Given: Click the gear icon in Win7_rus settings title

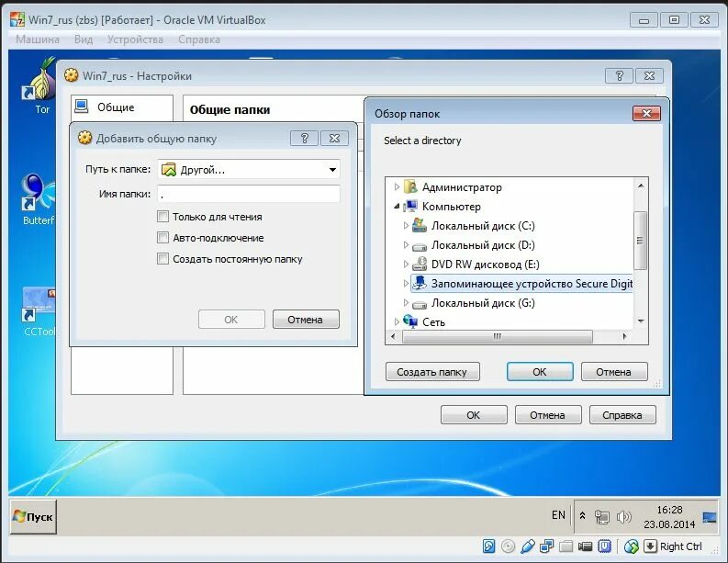Looking at the screenshot, I should (71, 75).
